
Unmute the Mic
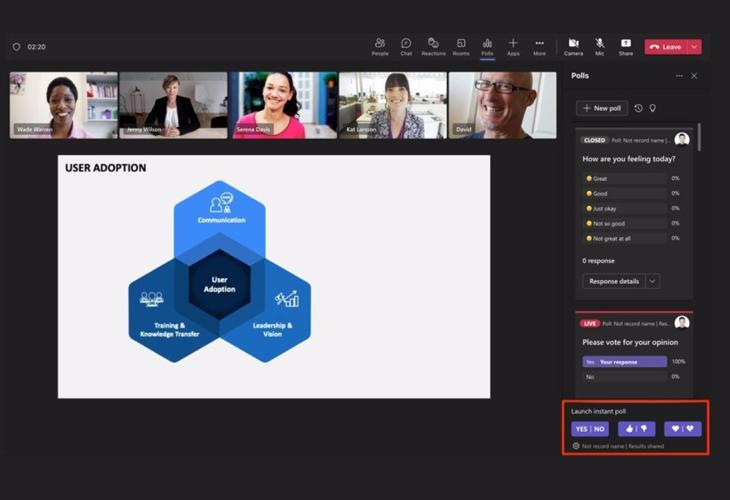599,46
